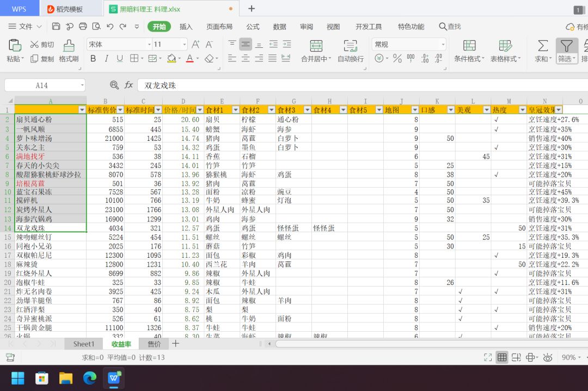Click the Save icon in quick toolbar
The width and height of the screenshot is (588, 391).
(56, 26)
